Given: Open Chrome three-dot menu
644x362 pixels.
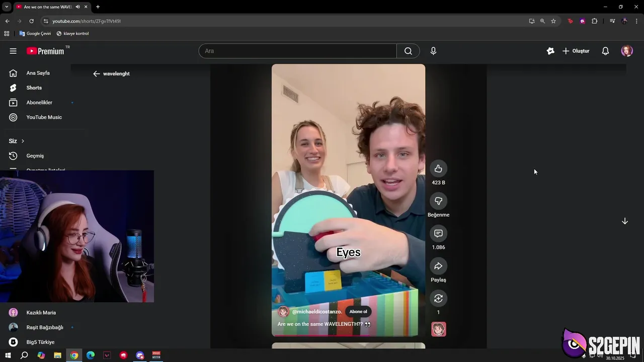Looking at the screenshot, I should coord(637,21).
